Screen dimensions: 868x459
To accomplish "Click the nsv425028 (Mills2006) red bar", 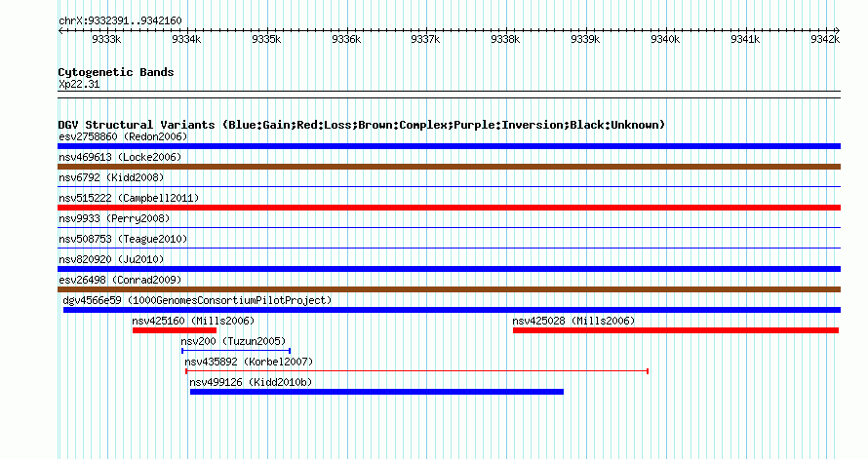I will point(676,330).
